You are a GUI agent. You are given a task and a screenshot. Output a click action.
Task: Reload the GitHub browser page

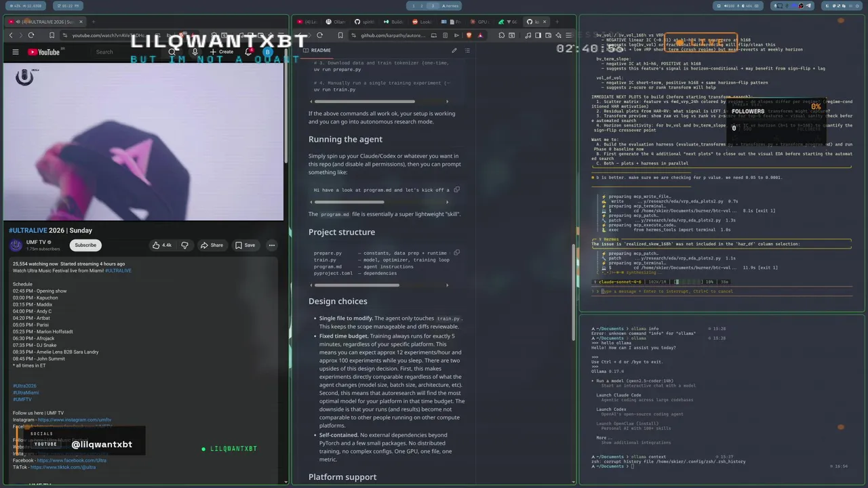(319, 35)
